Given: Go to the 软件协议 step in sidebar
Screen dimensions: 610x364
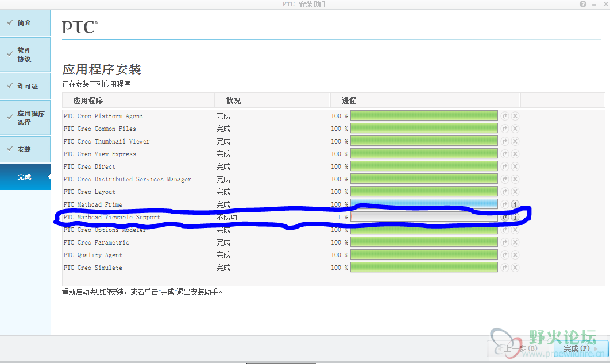Looking at the screenshot, I should click(x=25, y=55).
